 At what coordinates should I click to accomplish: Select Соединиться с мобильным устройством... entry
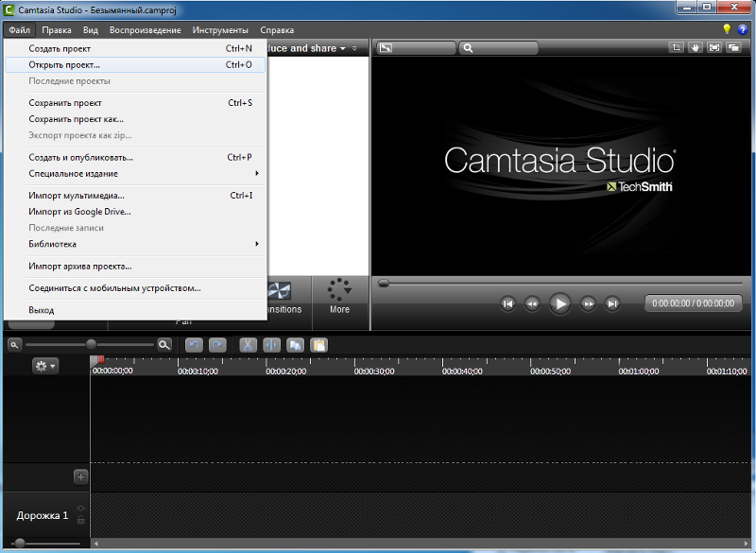[135, 288]
